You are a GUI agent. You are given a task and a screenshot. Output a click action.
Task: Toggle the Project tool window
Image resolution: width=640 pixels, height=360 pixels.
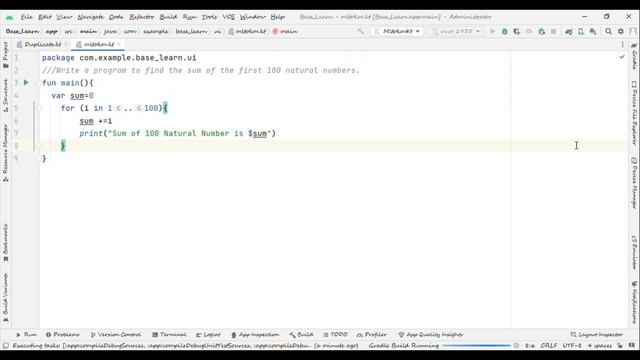pos(6,55)
